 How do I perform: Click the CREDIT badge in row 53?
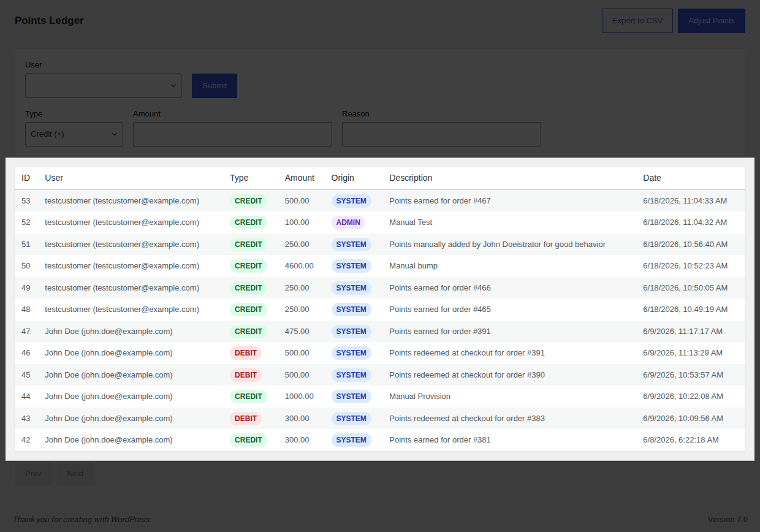pos(248,200)
